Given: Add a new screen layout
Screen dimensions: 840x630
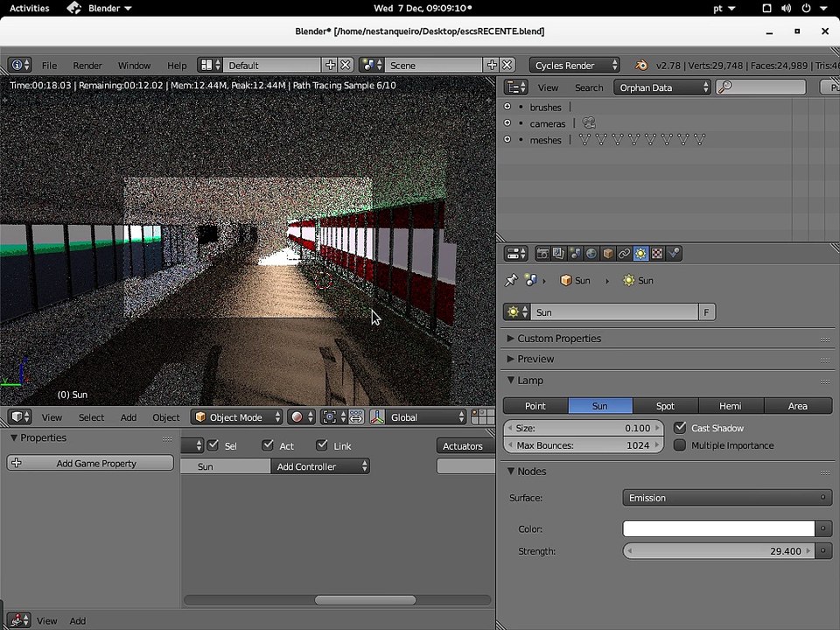Looking at the screenshot, I should tap(330, 65).
